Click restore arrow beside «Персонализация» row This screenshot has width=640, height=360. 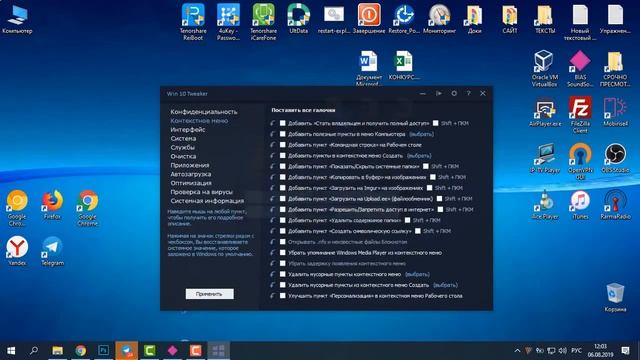(x=273, y=296)
